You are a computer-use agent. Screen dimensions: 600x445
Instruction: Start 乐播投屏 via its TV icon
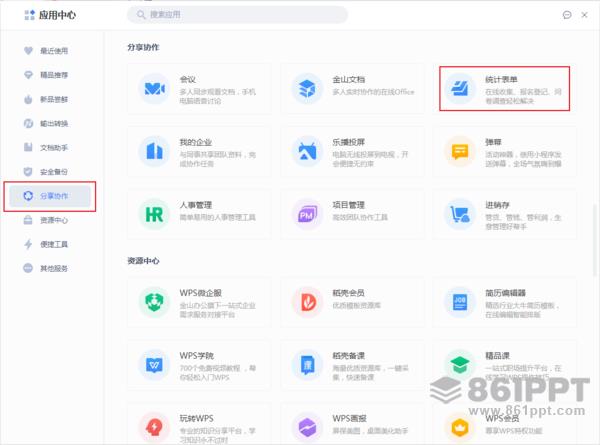coord(307,151)
